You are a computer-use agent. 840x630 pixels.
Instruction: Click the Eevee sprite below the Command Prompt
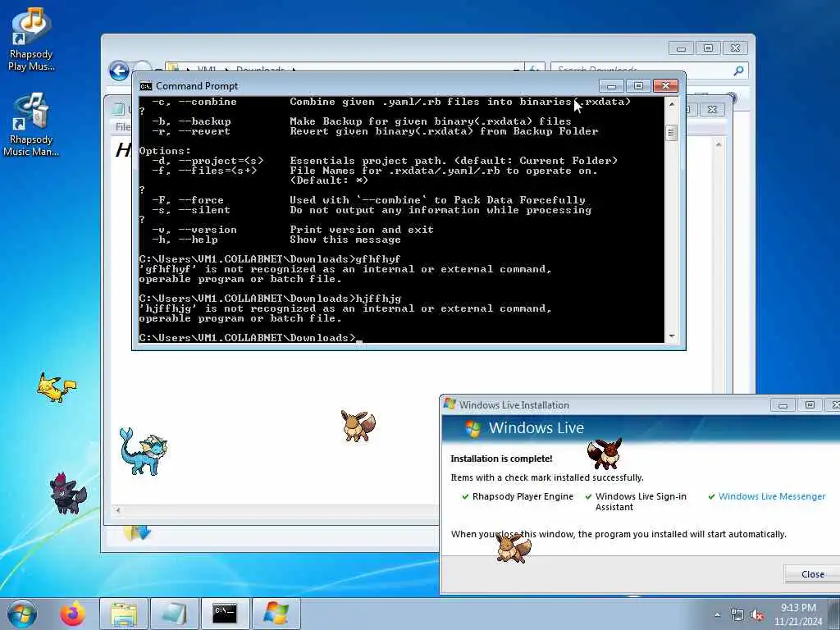coord(358,426)
